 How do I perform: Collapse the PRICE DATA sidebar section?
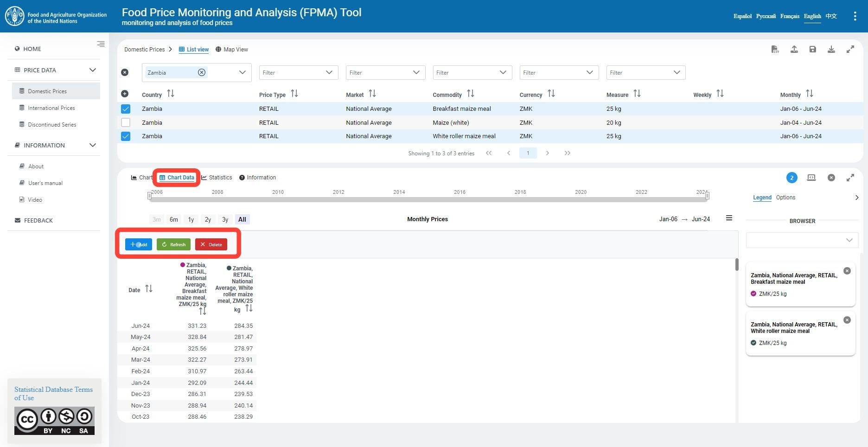pos(93,70)
